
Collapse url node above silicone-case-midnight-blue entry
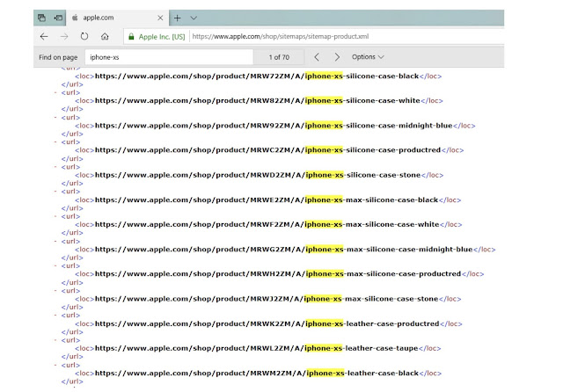55,117
